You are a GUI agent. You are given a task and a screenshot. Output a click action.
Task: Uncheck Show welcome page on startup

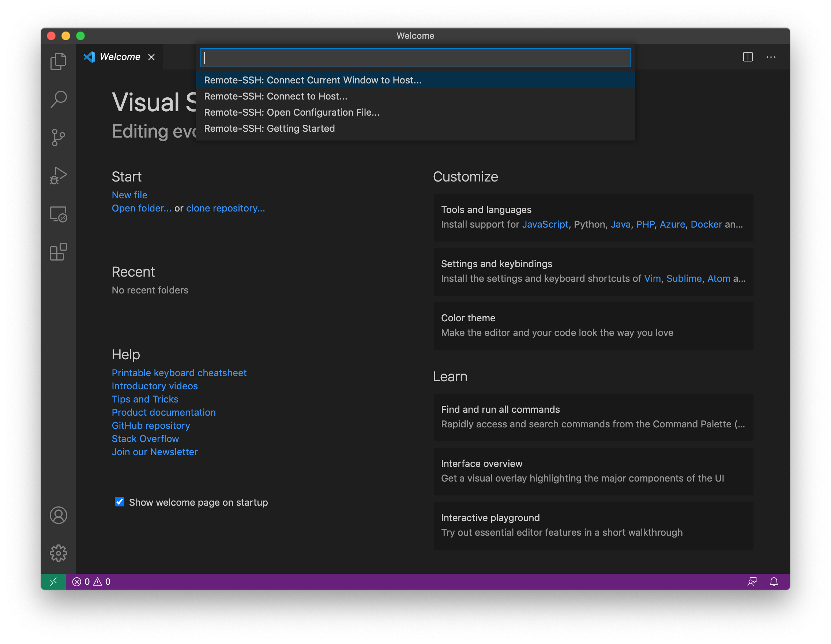[x=120, y=502]
